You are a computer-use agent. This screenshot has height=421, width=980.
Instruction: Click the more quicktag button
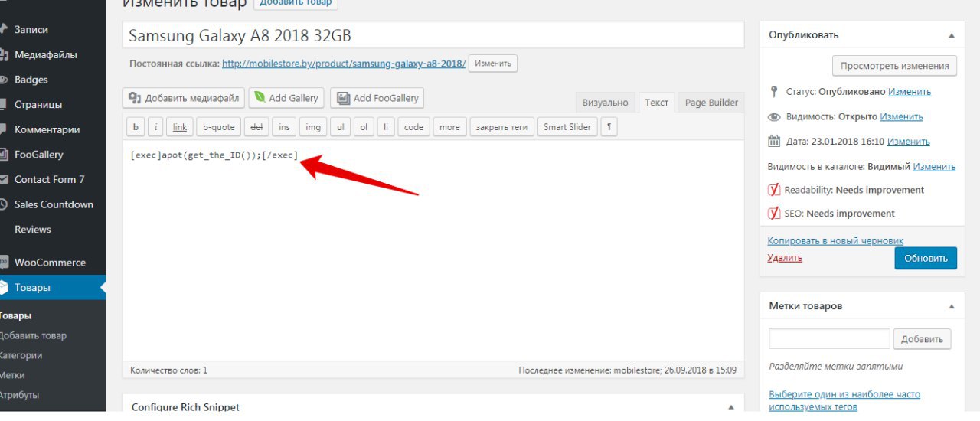pyautogui.click(x=449, y=127)
